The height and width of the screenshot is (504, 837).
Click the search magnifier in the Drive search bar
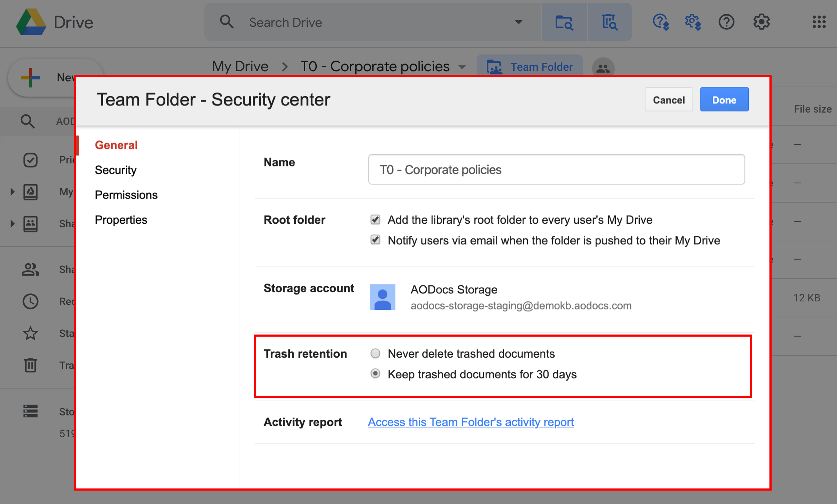click(226, 22)
